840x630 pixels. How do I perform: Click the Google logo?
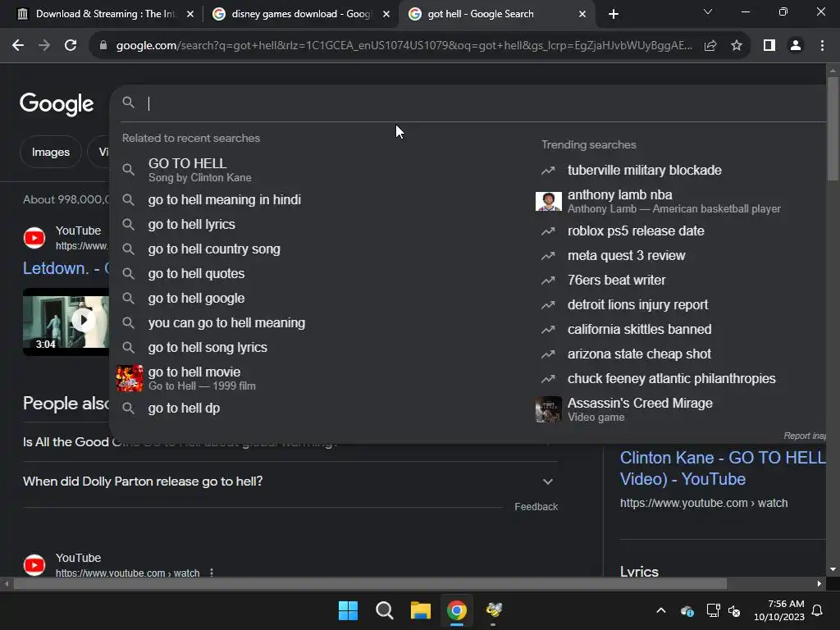tap(57, 103)
